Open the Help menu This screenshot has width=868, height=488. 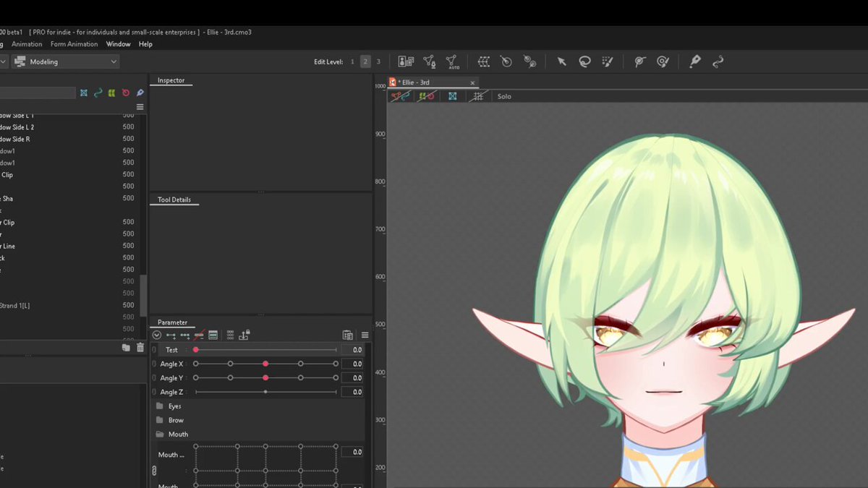coord(145,44)
